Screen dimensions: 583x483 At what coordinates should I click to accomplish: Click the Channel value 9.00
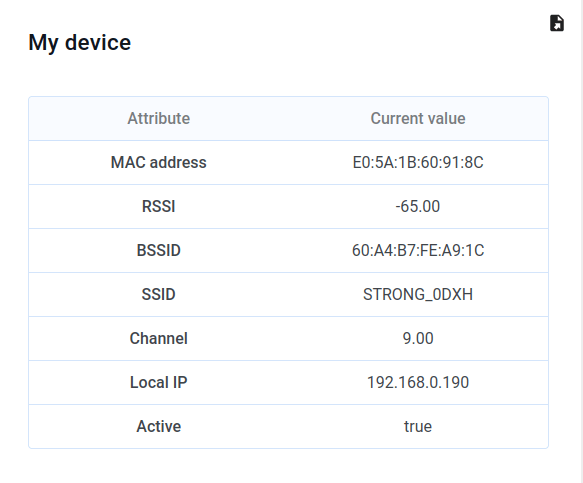pyautogui.click(x=418, y=338)
